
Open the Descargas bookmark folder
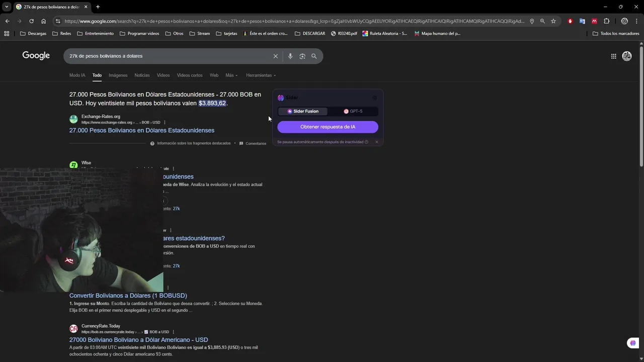click(33, 34)
